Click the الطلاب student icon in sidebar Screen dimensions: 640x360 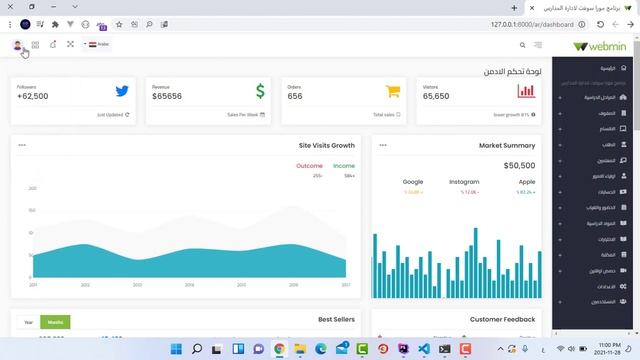click(624, 144)
